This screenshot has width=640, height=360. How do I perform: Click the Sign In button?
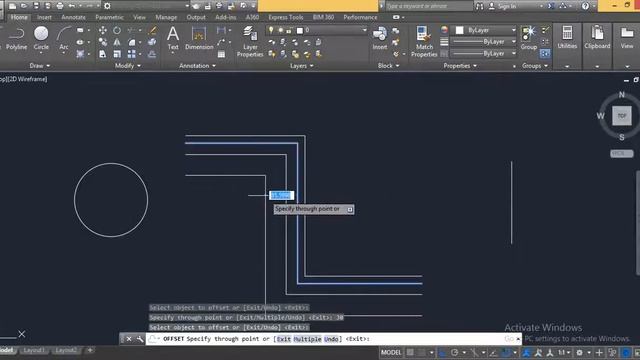[x=502, y=6]
